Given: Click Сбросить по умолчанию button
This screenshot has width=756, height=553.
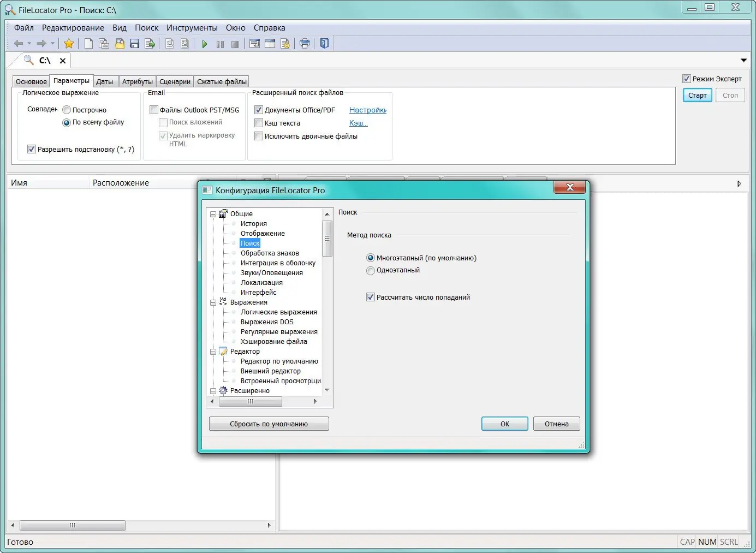Looking at the screenshot, I should coord(269,424).
